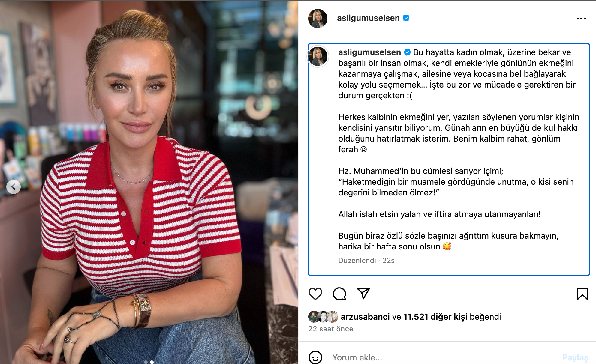Click the '22 saat önce' timestamp
This screenshot has height=364, width=596.
pos(331,329)
